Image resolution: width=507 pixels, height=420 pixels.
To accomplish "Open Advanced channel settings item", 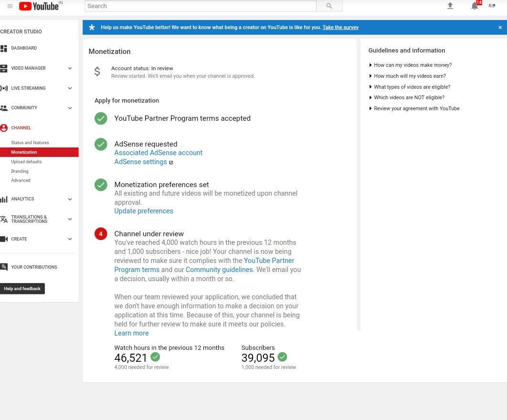I will pyautogui.click(x=21, y=180).
